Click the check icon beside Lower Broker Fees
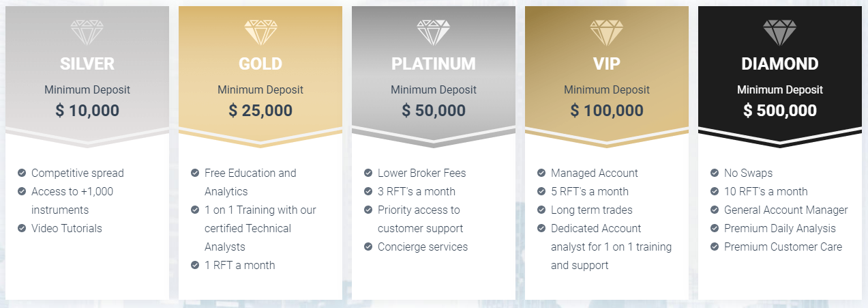The image size is (868, 308). click(368, 173)
